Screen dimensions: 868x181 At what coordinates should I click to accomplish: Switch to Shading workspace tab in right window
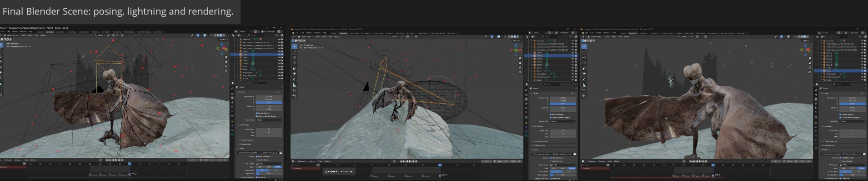click(x=679, y=33)
